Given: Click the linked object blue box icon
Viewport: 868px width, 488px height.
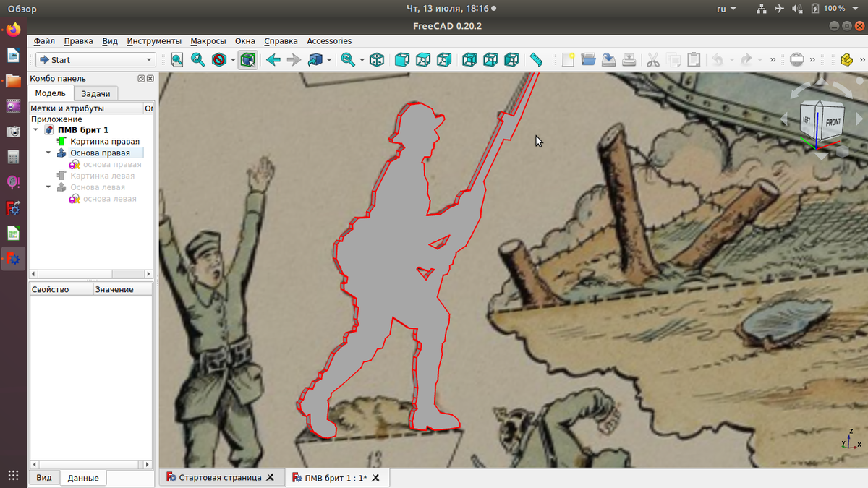Looking at the screenshot, I should pyautogui.click(x=315, y=60).
